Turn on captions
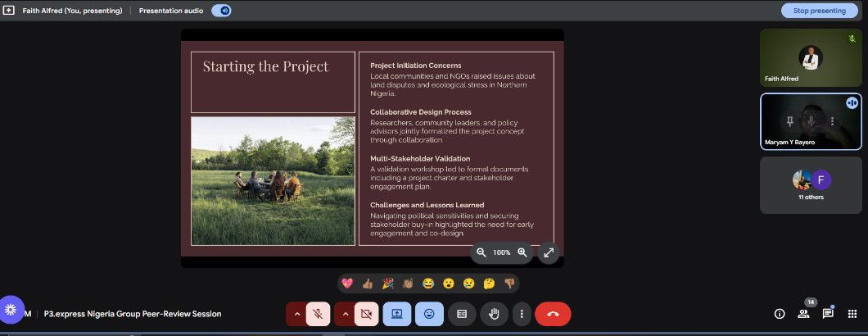Image resolution: width=868 pixels, height=336 pixels. [x=462, y=314]
